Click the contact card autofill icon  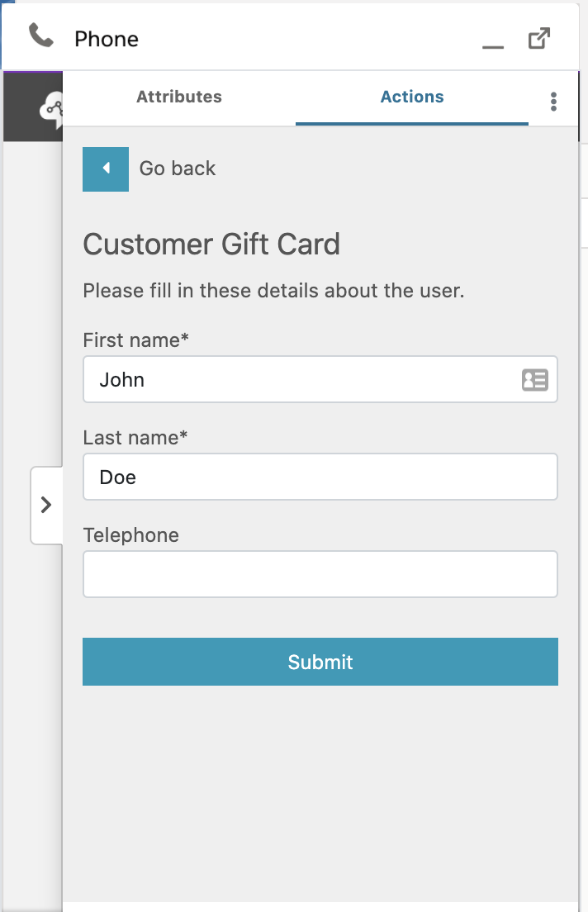coord(534,380)
